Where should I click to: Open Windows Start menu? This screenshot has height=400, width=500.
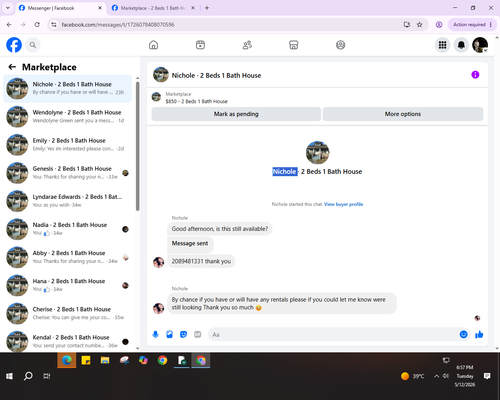click(9, 376)
